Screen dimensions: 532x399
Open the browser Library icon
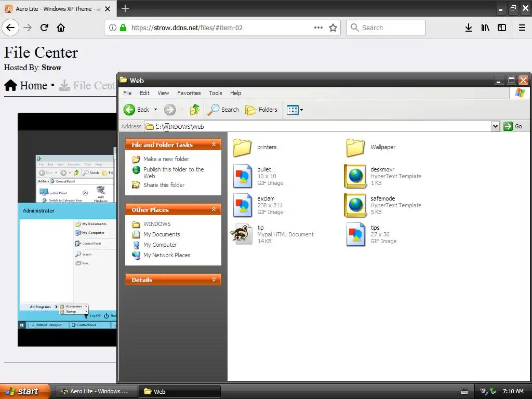pyautogui.click(x=485, y=28)
